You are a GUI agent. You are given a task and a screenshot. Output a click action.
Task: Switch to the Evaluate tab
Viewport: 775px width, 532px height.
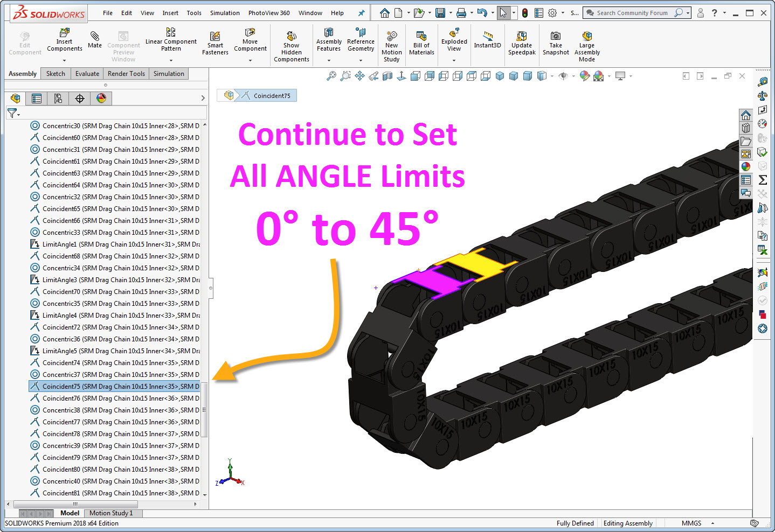click(87, 74)
